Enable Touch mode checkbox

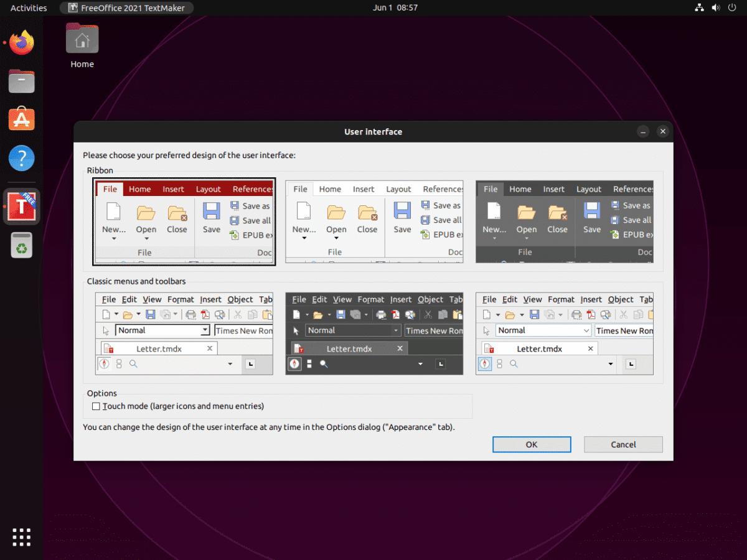coord(96,406)
